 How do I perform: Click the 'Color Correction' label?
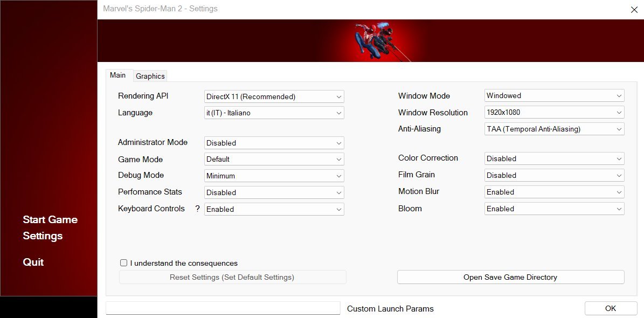pyautogui.click(x=428, y=158)
